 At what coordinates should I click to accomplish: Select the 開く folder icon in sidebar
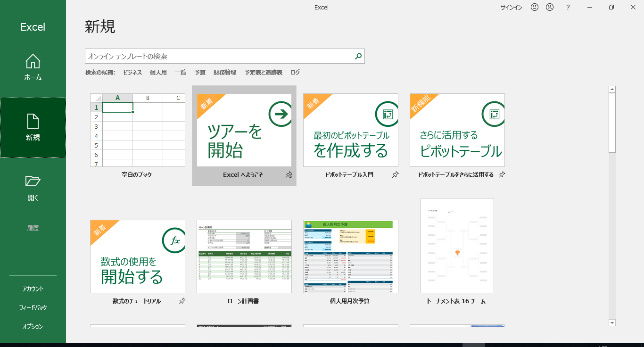[x=33, y=181]
